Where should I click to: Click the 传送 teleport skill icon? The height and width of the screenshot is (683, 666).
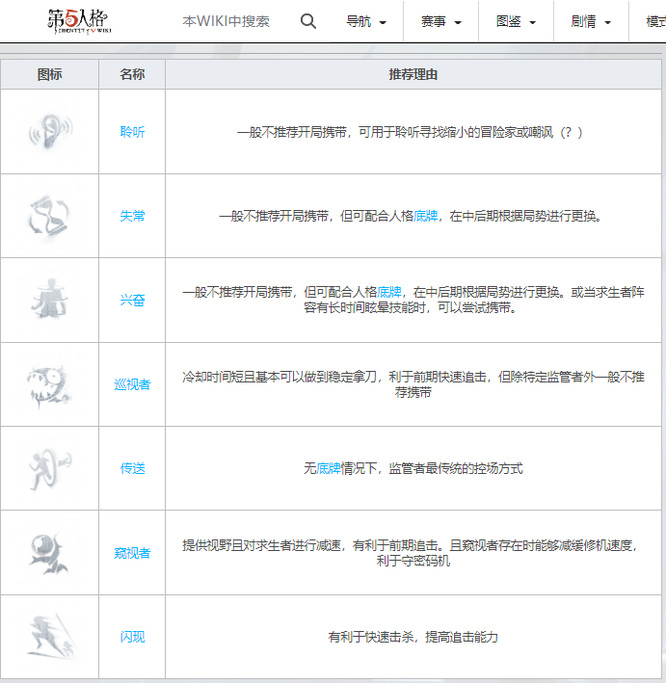(x=50, y=469)
